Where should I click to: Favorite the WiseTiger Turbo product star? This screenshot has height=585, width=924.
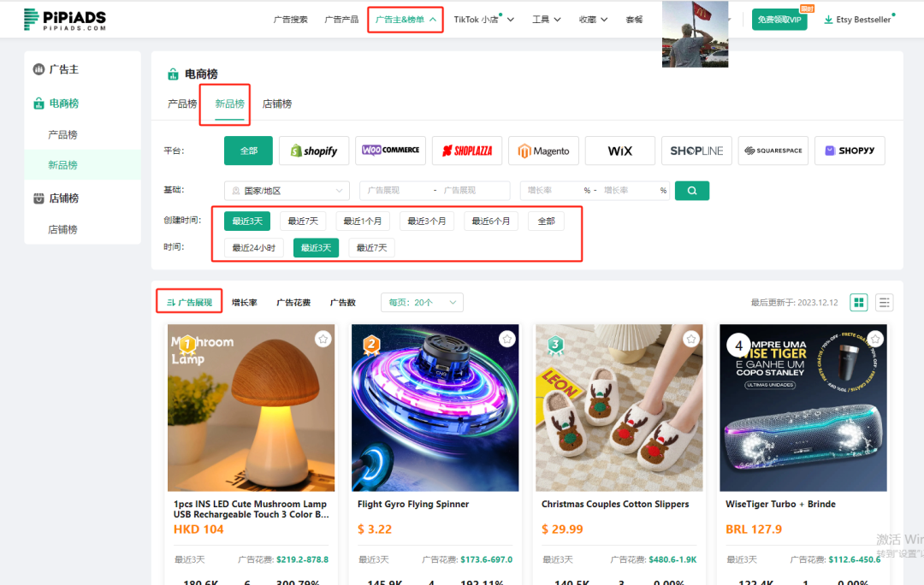pyautogui.click(x=875, y=339)
